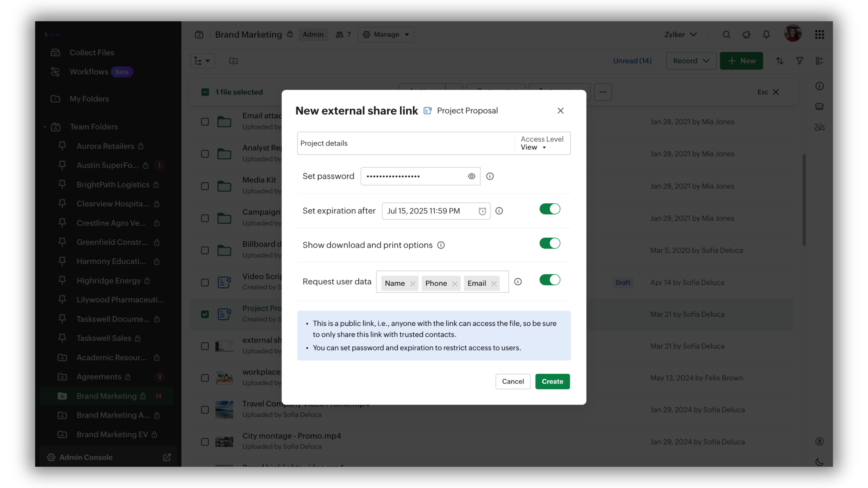Click the search icon in top bar
Image resolution: width=868 pixels, height=488 pixels.
[x=726, y=34]
